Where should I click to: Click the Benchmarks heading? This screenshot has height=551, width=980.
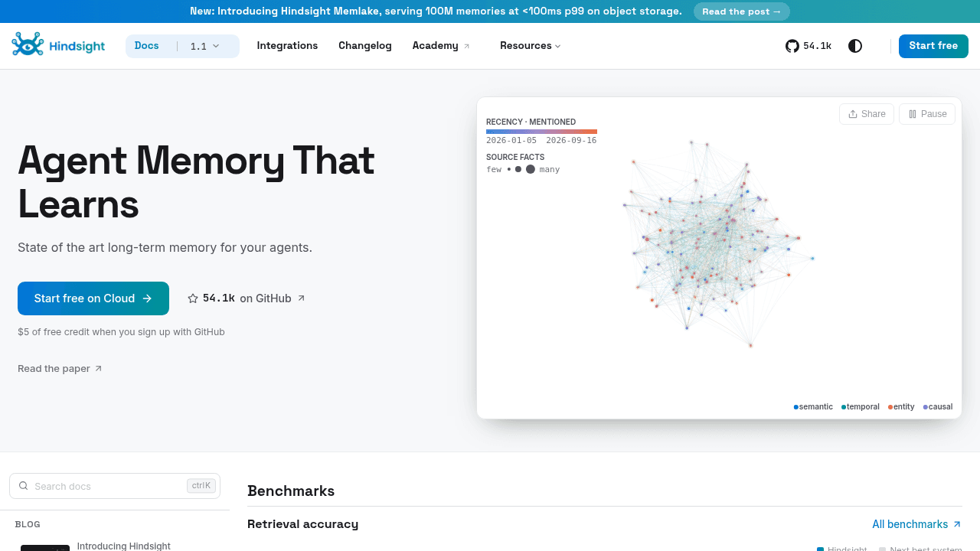(x=291, y=491)
